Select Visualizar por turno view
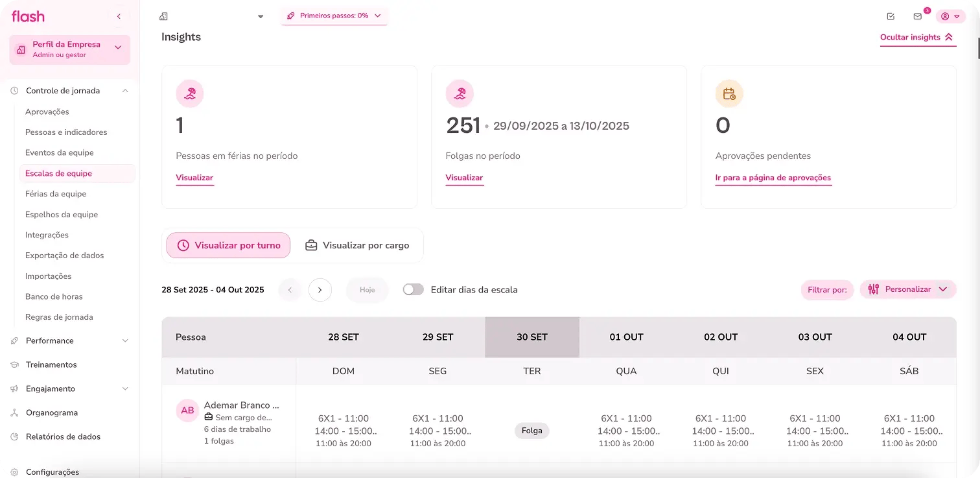This screenshot has height=478, width=980. click(228, 245)
